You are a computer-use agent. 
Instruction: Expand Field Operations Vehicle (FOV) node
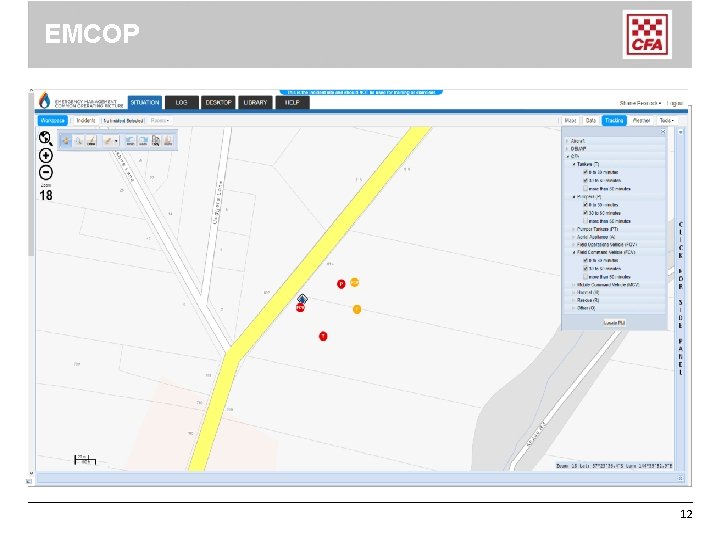coord(574,245)
